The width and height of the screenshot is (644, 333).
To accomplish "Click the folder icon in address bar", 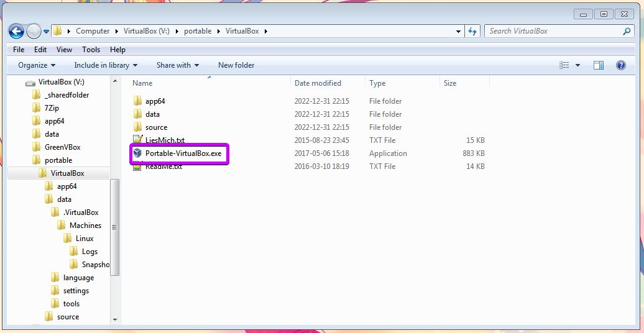I will (57, 31).
